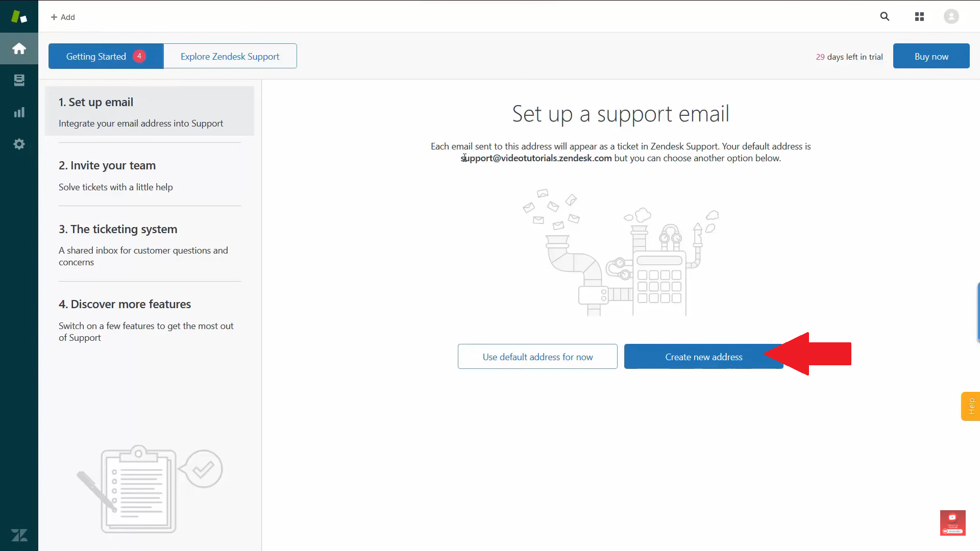Switch to the Getting Started tab
The image size is (980, 551).
pos(106,56)
